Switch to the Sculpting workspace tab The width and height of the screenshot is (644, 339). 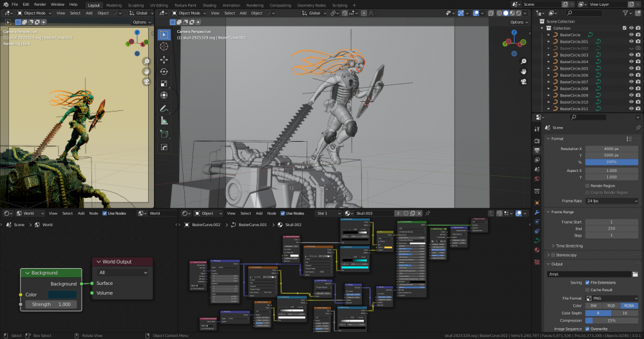(x=135, y=5)
